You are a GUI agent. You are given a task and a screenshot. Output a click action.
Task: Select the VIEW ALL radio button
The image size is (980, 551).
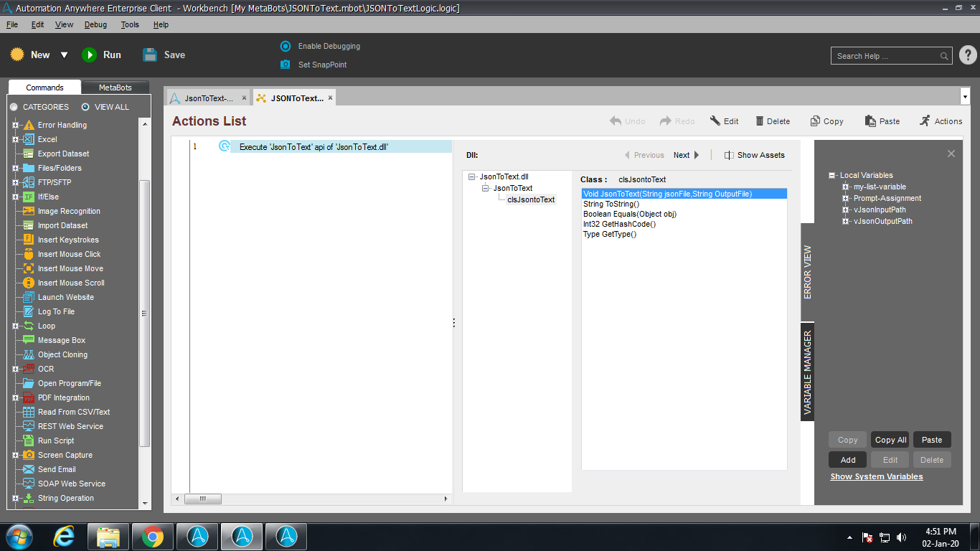[x=85, y=107]
